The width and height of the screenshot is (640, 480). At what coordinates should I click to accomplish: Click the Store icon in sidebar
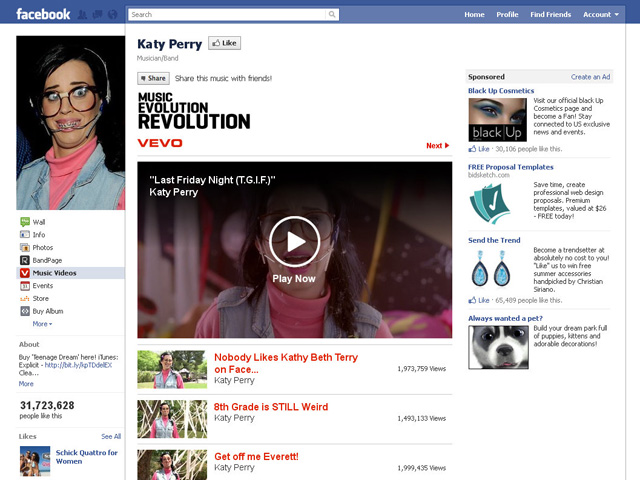tap(25, 298)
